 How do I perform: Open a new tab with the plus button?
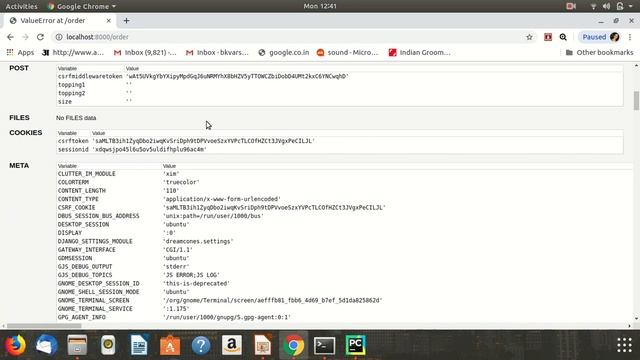(126, 20)
